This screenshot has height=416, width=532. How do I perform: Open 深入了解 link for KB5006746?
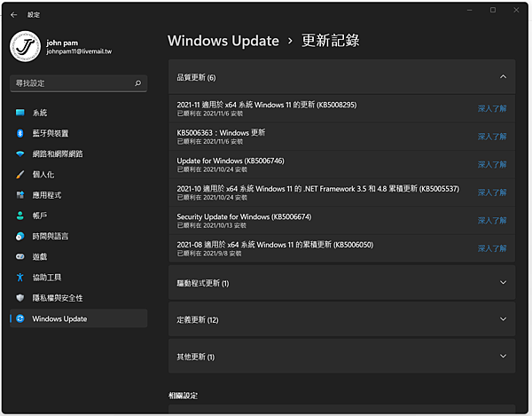492,165
